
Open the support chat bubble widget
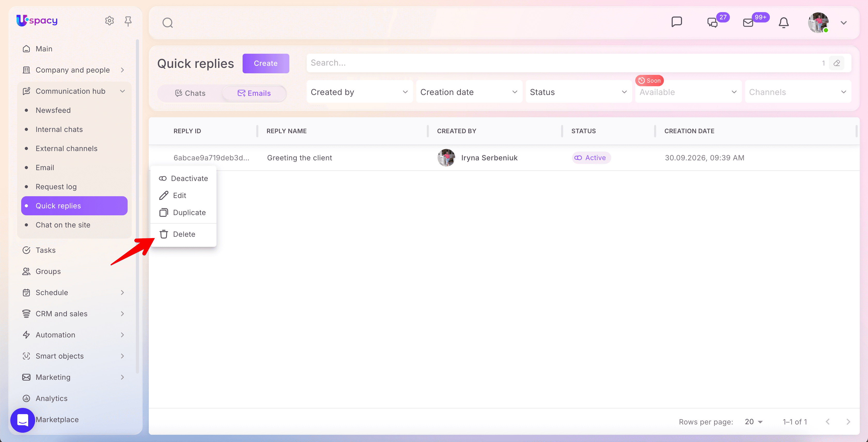22,420
